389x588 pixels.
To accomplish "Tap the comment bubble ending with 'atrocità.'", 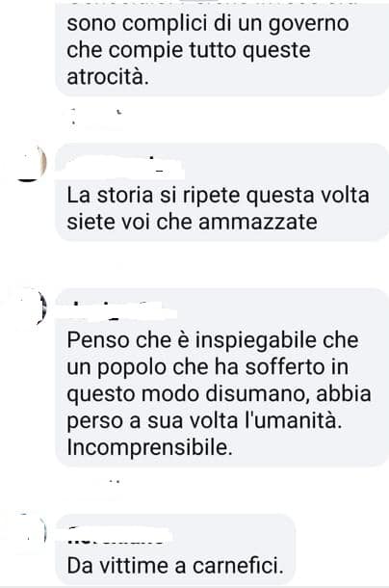I will pyautogui.click(x=222, y=47).
